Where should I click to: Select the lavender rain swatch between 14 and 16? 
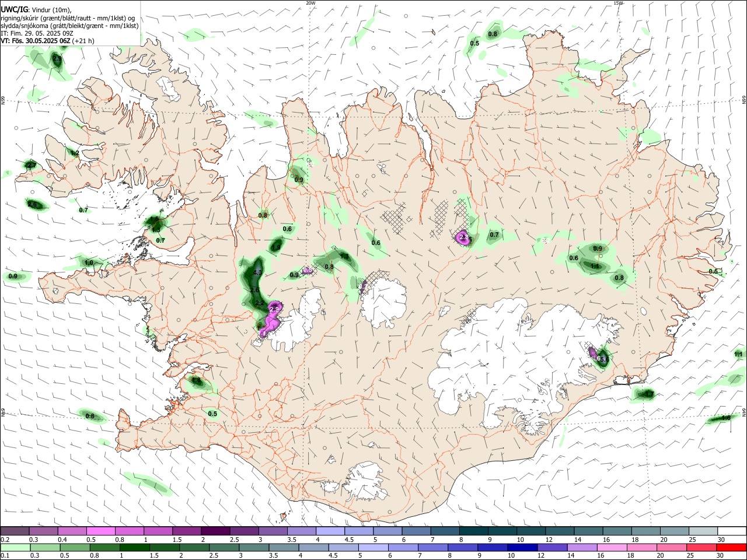[581, 547]
